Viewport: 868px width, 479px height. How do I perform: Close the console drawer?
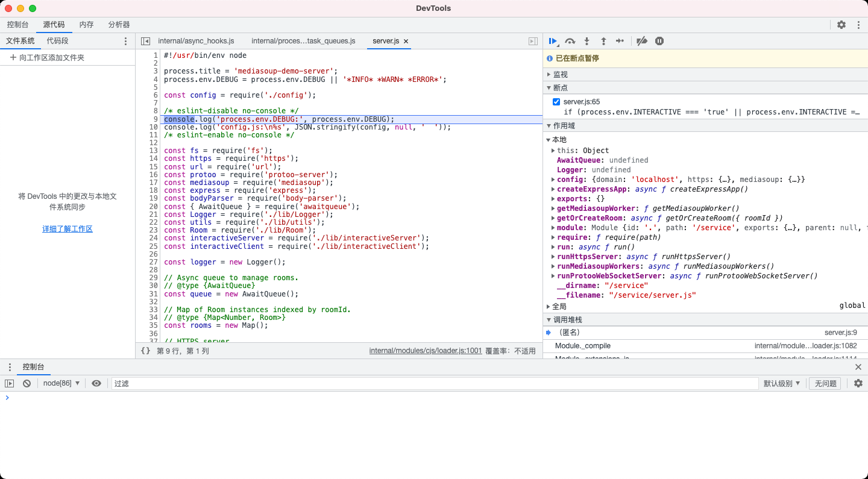pos(858,367)
